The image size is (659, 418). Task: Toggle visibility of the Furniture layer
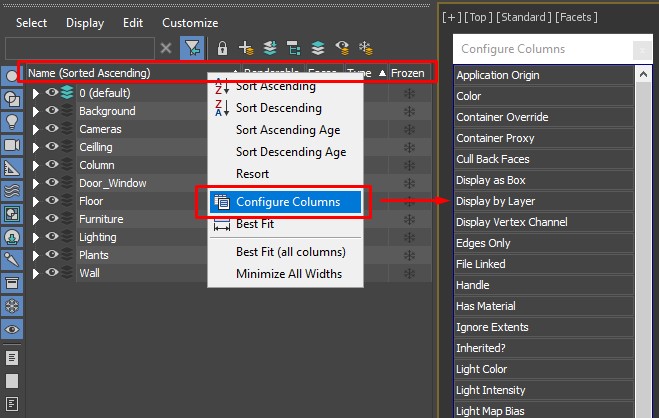[52, 219]
